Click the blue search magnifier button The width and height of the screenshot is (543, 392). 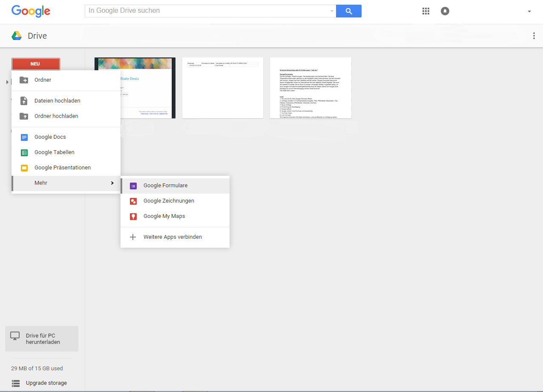pyautogui.click(x=349, y=11)
